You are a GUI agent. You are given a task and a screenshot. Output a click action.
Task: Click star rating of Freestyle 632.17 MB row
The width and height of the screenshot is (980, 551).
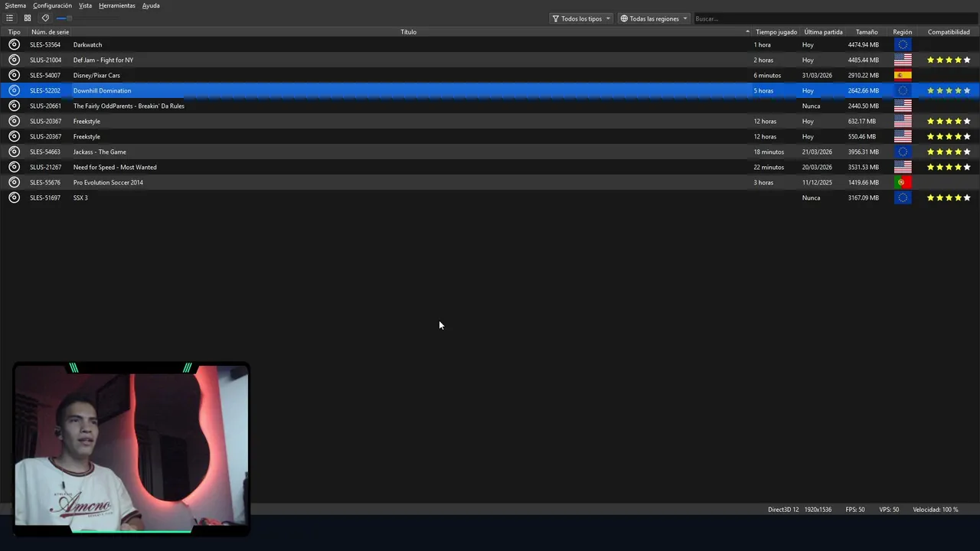(949, 121)
